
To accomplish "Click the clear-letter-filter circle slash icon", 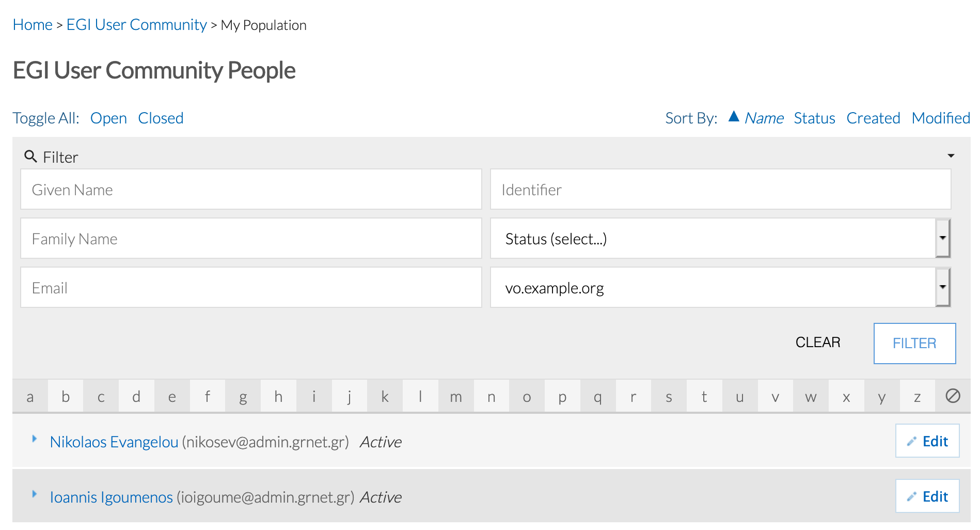I will pyautogui.click(x=952, y=396).
